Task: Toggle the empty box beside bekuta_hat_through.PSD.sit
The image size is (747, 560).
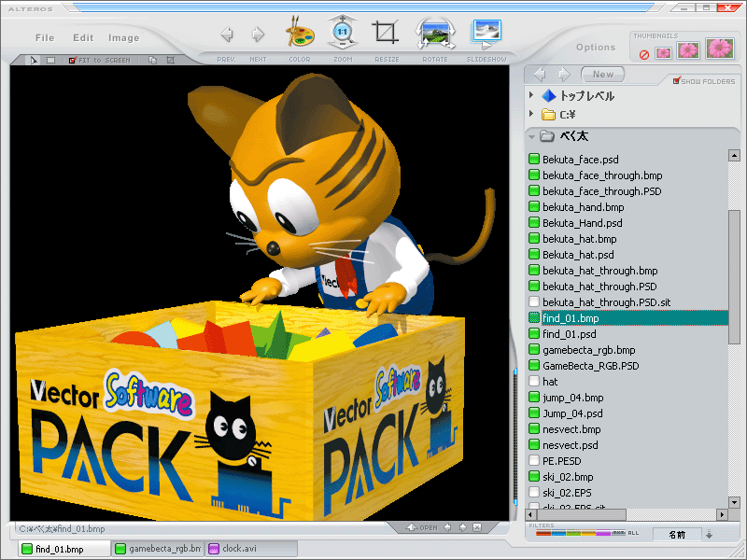Action: (534, 301)
